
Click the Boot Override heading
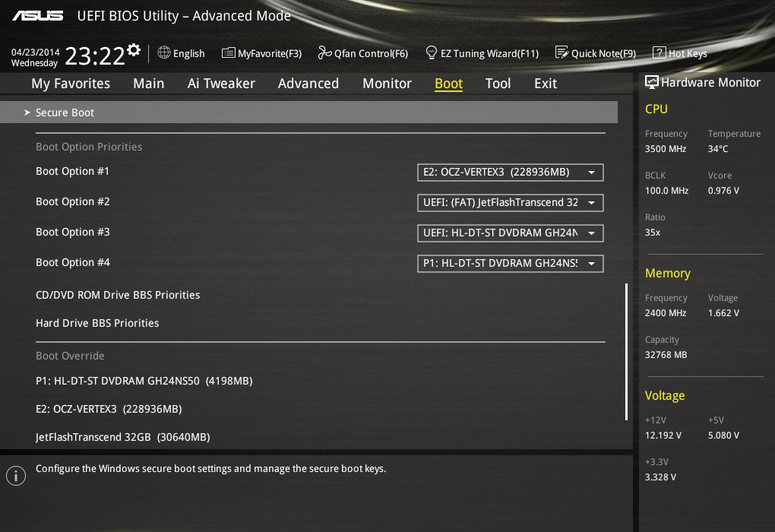click(x=70, y=356)
